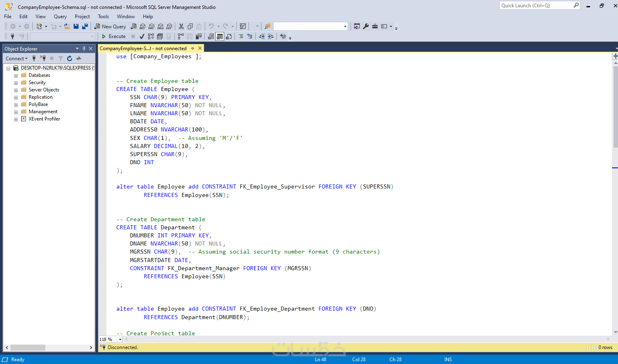618x364 pixels.
Task: Click the Database Engine Query icon
Action: pos(134,26)
